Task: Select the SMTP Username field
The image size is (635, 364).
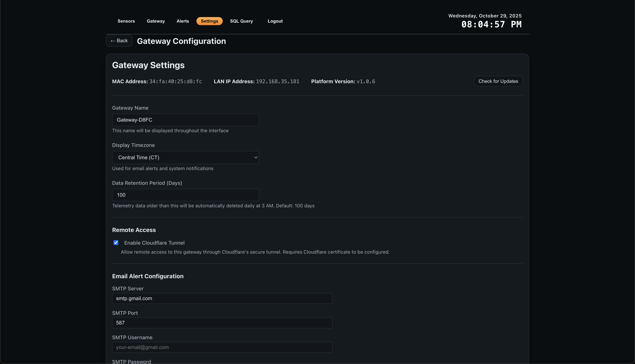Action: pos(222,347)
